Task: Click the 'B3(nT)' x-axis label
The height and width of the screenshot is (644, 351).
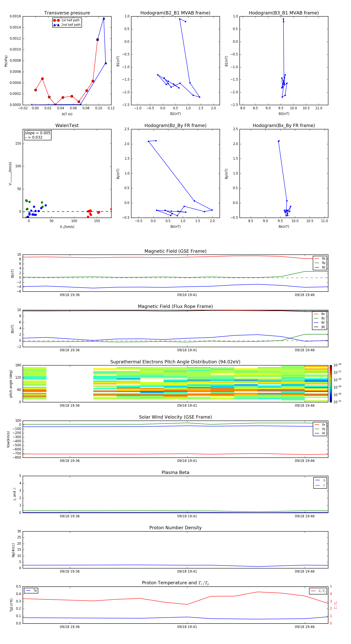Action: pyautogui.click(x=284, y=114)
